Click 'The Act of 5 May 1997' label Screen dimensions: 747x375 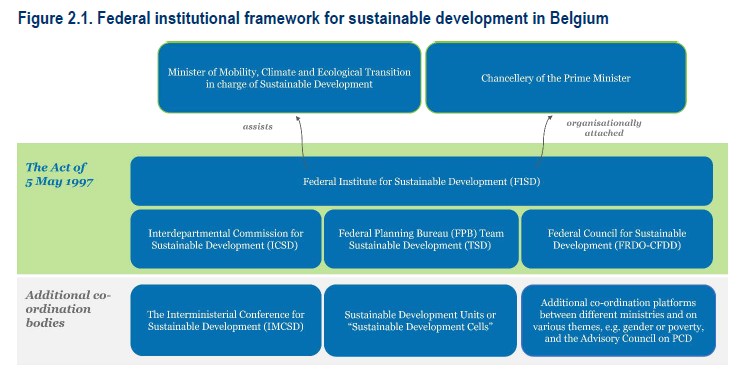tap(59, 174)
